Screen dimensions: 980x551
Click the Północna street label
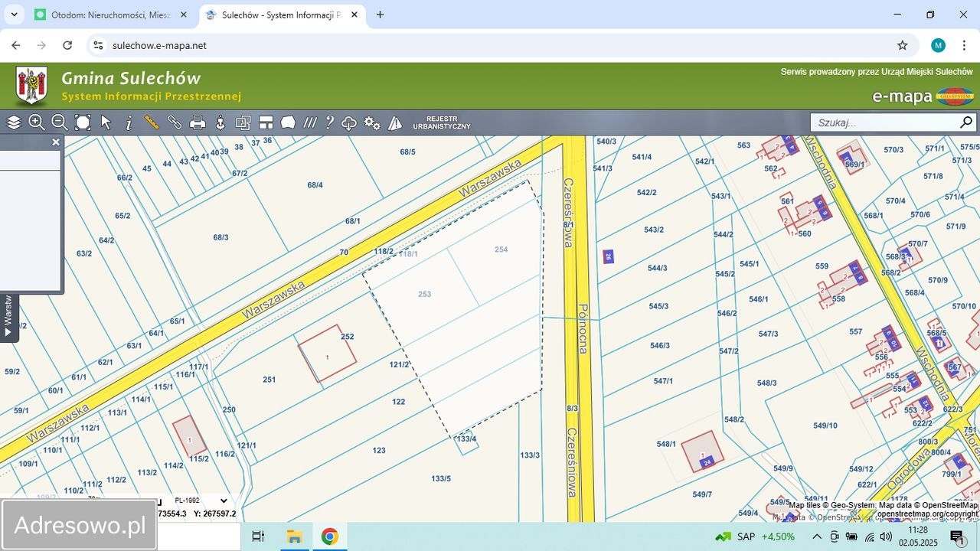583,328
